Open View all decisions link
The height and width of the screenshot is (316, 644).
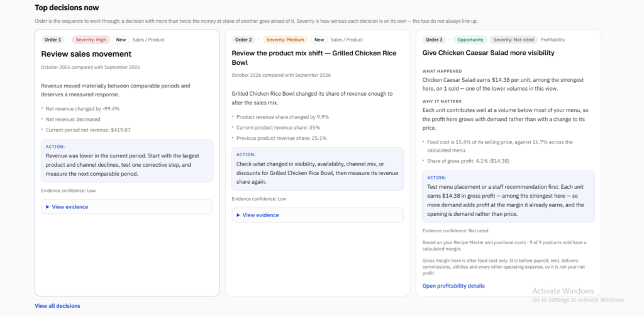click(x=57, y=306)
